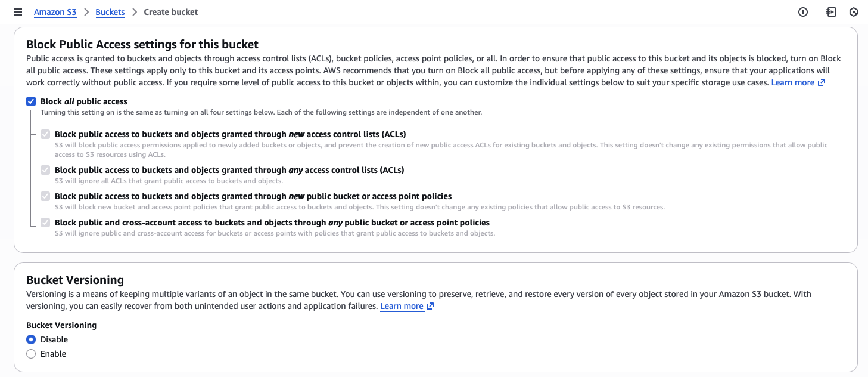Click the Create bucket breadcrumb text
The width and height of the screenshot is (868, 377).
(x=171, y=12)
